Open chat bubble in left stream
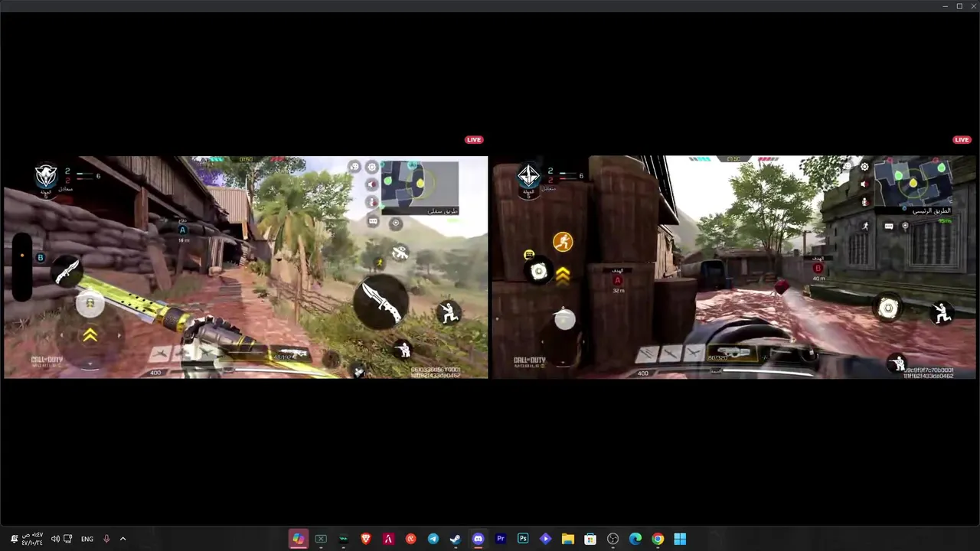980x551 pixels. (x=373, y=222)
